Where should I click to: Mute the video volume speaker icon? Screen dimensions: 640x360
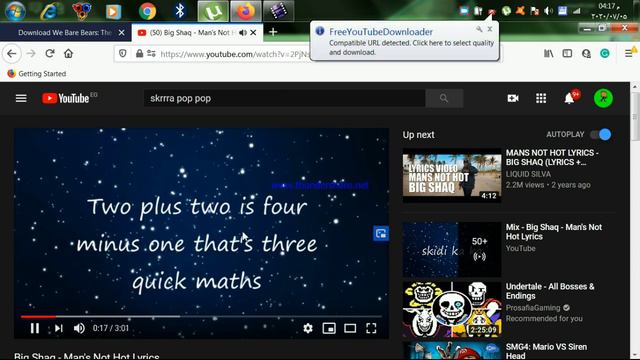click(x=79, y=328)
